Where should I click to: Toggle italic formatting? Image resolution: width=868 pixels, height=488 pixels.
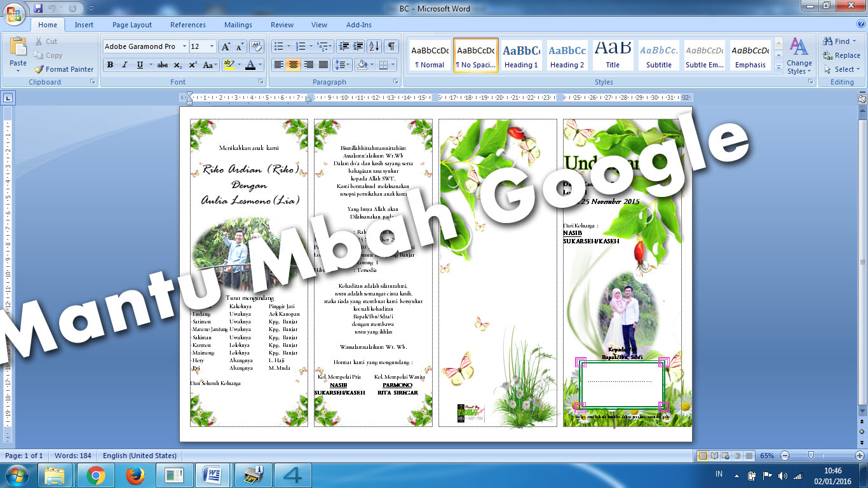point(125,65)
